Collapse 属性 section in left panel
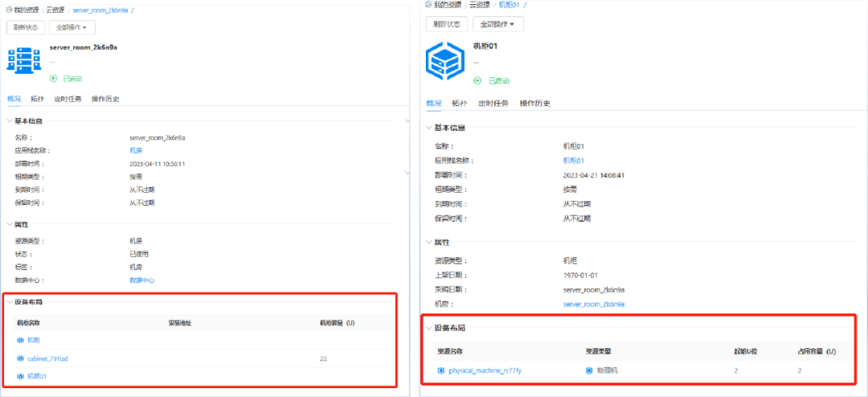This screenshot has height=397, width=868. [10, 224]
